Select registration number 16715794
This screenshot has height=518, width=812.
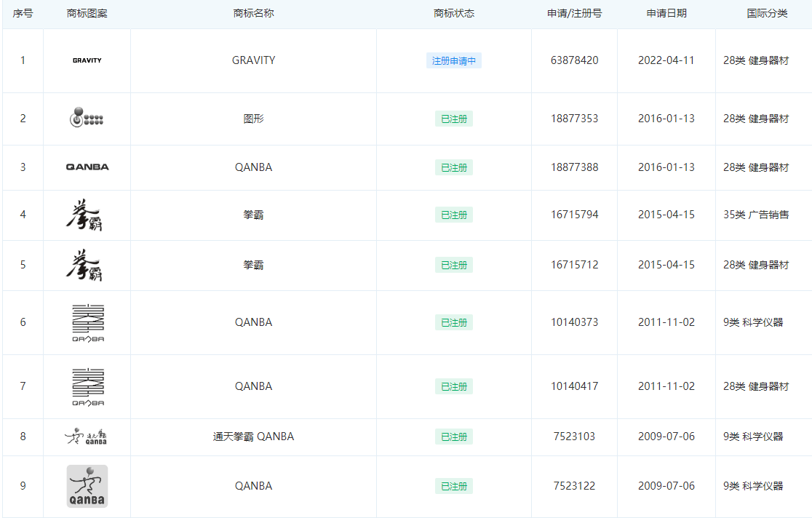pyautogui.click(x=574, y=215)
